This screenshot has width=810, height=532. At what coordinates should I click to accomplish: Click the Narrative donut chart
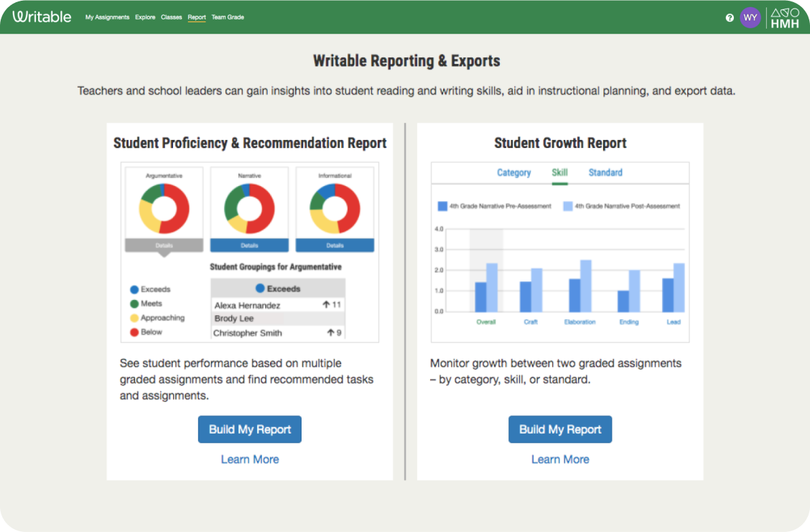pyautogui.click(x=249, y=206)
